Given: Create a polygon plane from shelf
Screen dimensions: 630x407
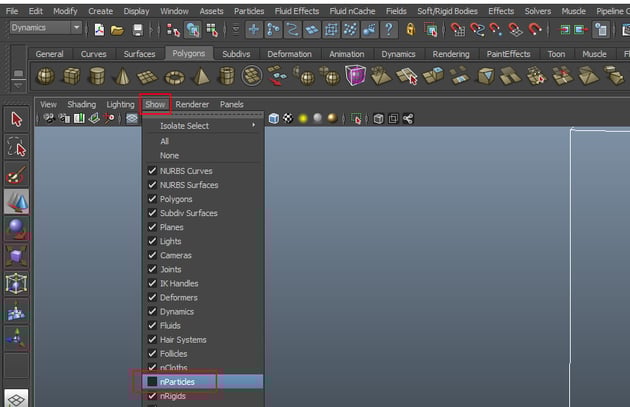Looking at the screenshot, I should [x=147, y=76].
